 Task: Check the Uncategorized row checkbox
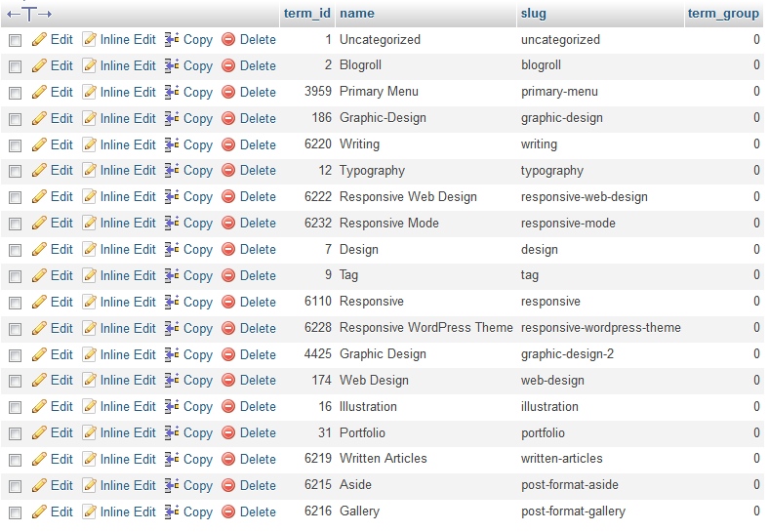click(x=16, y=40)
